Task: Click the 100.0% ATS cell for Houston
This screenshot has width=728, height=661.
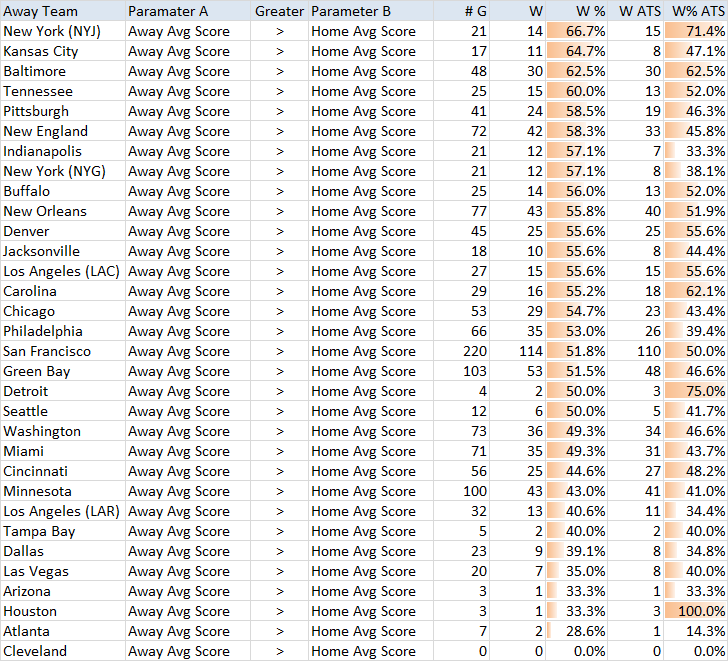Action: coord(696,610)
